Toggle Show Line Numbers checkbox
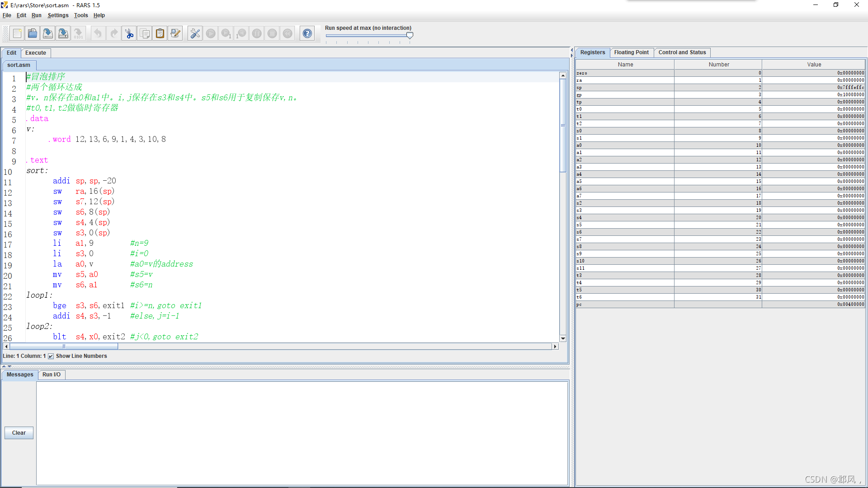The height and width of the screenshot is (488, 868). 51,356
